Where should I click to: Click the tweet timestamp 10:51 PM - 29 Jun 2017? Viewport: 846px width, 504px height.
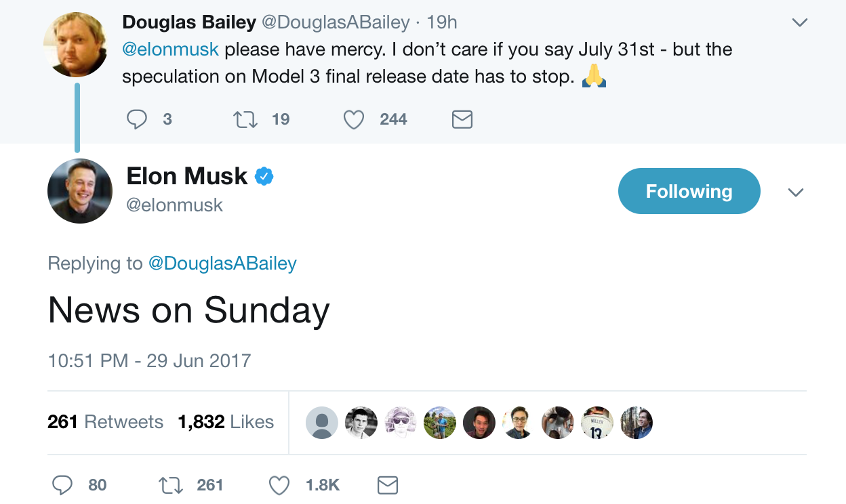coord(149,360)
